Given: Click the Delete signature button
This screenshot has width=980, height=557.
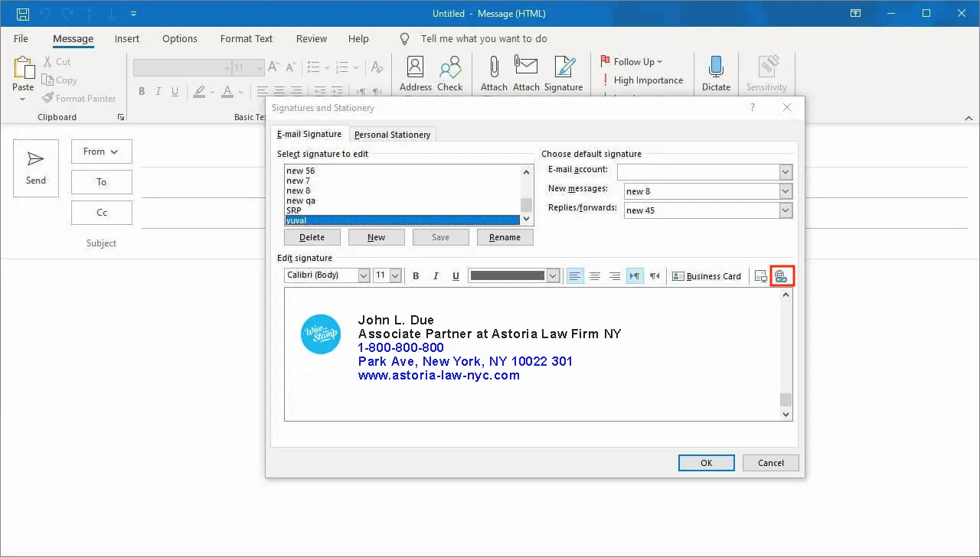Looking at the screenshot, I should coord(312,237).
